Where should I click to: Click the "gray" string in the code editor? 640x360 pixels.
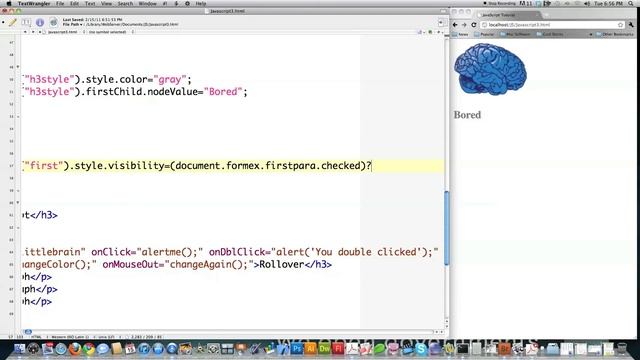click(170, 80)
